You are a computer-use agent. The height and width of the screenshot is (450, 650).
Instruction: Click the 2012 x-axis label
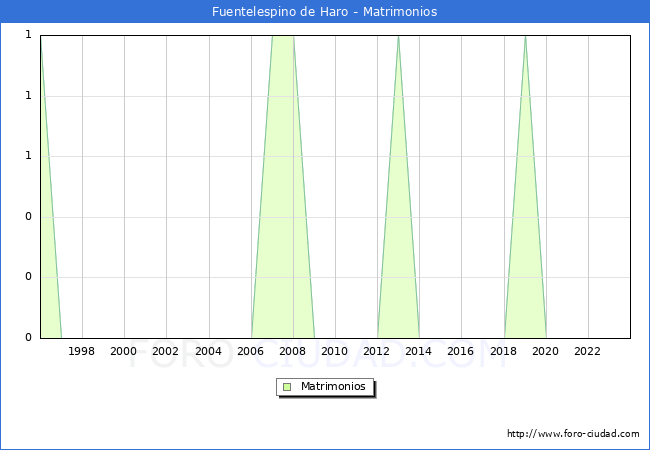click(x=376, y=351)
